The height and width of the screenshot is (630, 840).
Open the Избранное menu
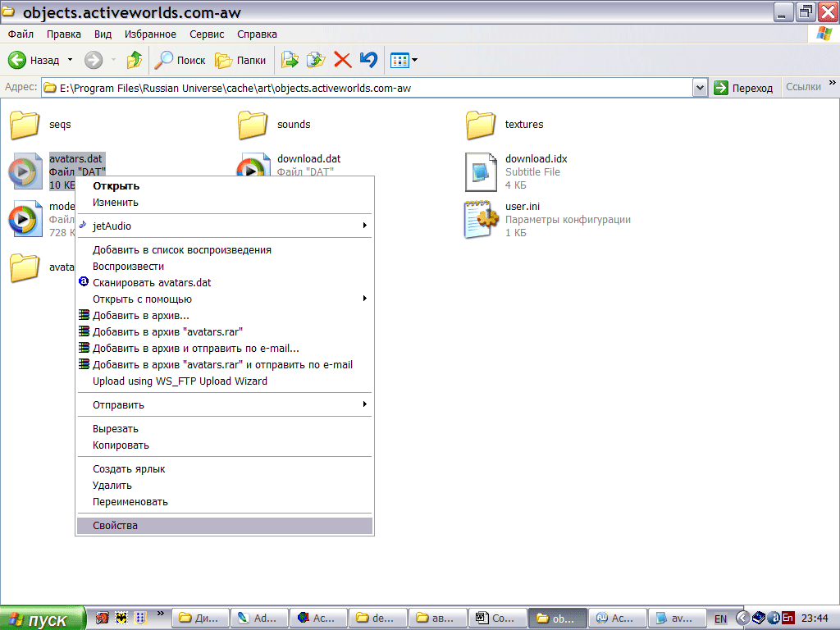pos(151,34)
